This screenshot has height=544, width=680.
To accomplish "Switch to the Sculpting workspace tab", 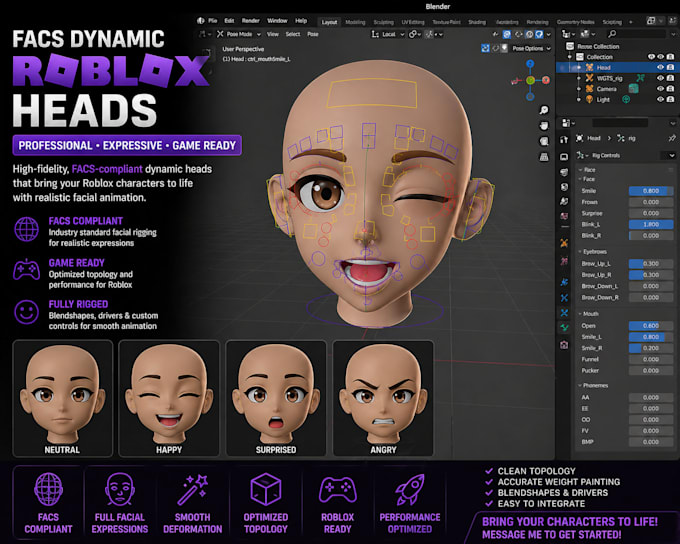I will click(x=383, y=22).
